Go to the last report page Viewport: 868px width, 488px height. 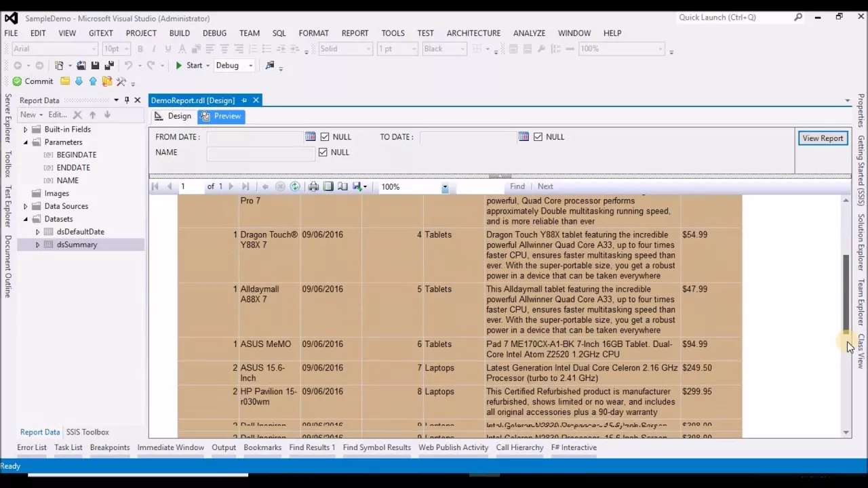click(x=245, y=186)
